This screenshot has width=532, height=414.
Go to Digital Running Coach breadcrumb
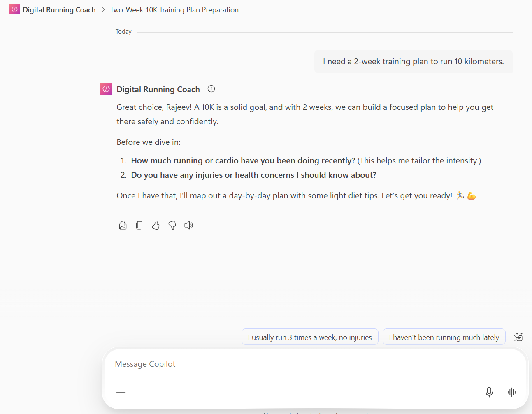(59, 10)
